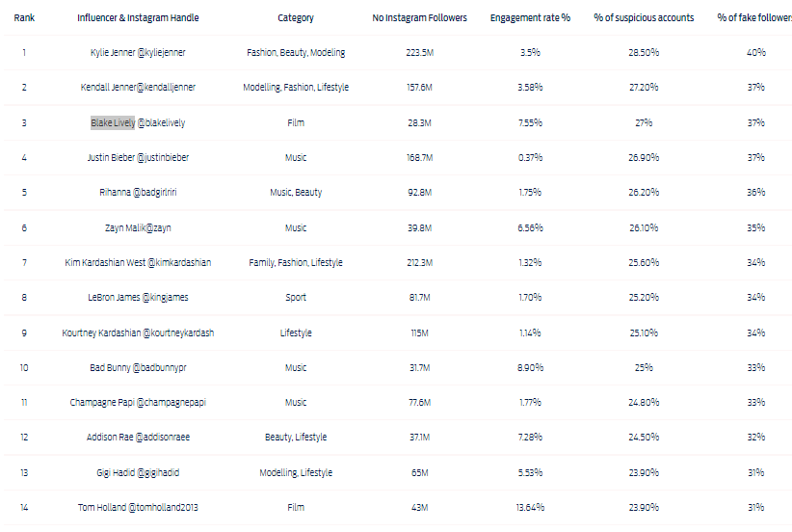Select Tom Holland @tomholland2013 cell
The height and width of the screenshot is (532, 792).
(x=138, y=508)
